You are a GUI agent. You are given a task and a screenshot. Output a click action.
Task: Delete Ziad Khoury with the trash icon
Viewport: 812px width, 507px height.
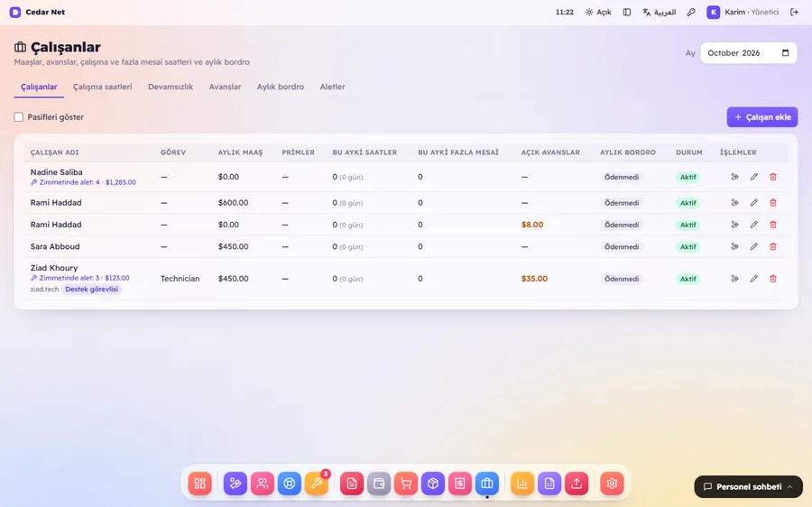[772, 279]
